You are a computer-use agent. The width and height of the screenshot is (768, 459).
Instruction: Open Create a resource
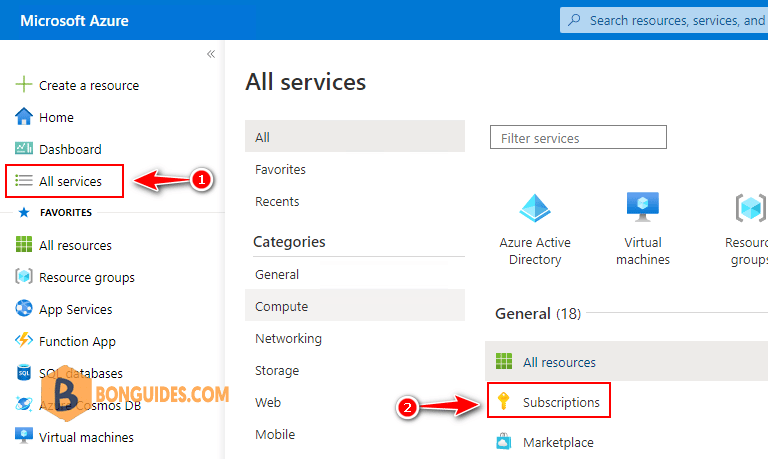click(89, 85)
